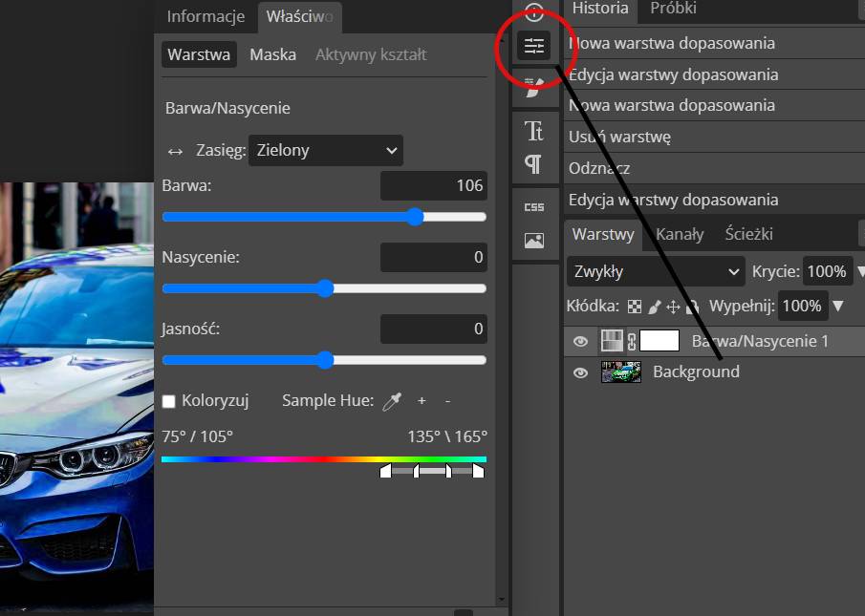Viewport: 865px width, 616px height.
Task: Hide the Barwa/Nasycenie 1 layer
Action: (580, 342)
